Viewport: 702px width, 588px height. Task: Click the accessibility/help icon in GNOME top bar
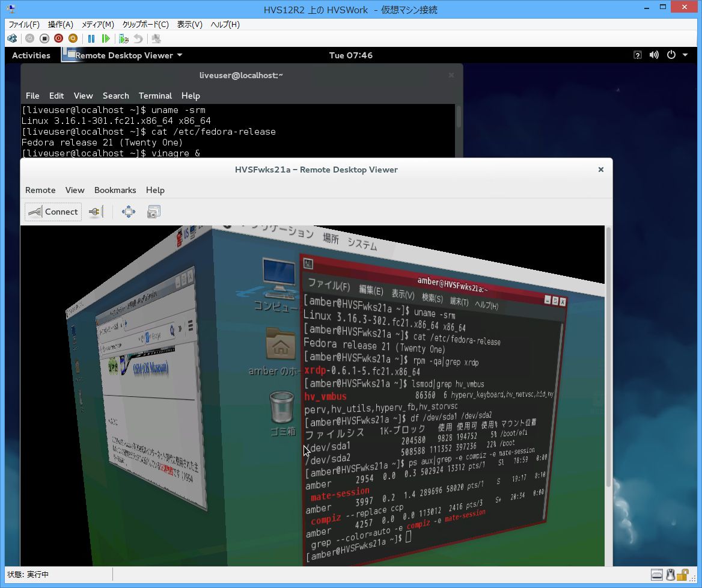tap(638, 55)
